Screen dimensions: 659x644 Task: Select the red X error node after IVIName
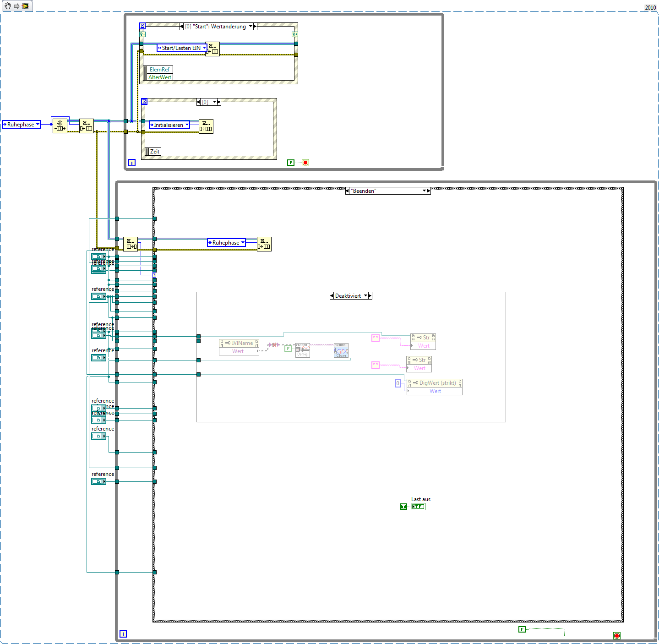point(273,345)
